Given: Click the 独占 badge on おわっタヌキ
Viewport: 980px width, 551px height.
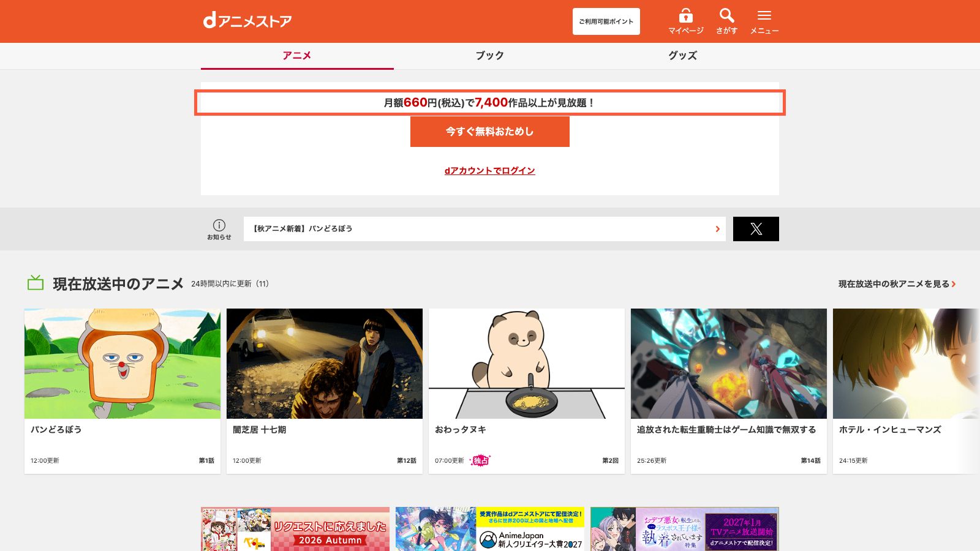Looking at the screenshot, I should pyautogui.click(x=480, y=460).
